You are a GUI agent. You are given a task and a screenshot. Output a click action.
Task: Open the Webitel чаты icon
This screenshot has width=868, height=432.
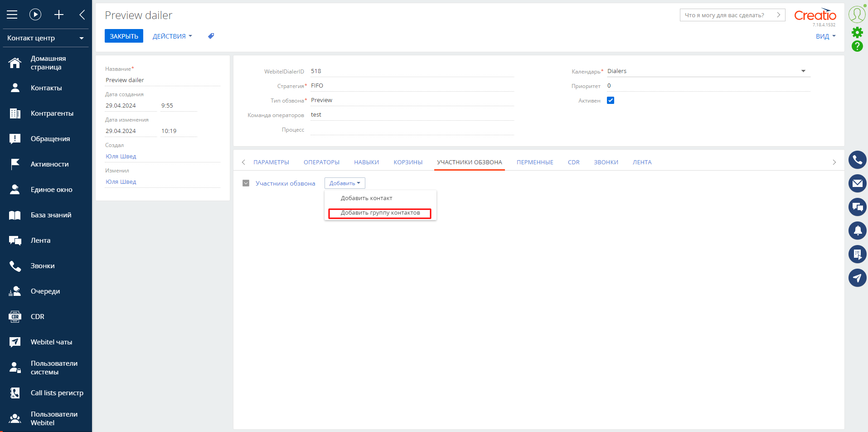(15, 342)
